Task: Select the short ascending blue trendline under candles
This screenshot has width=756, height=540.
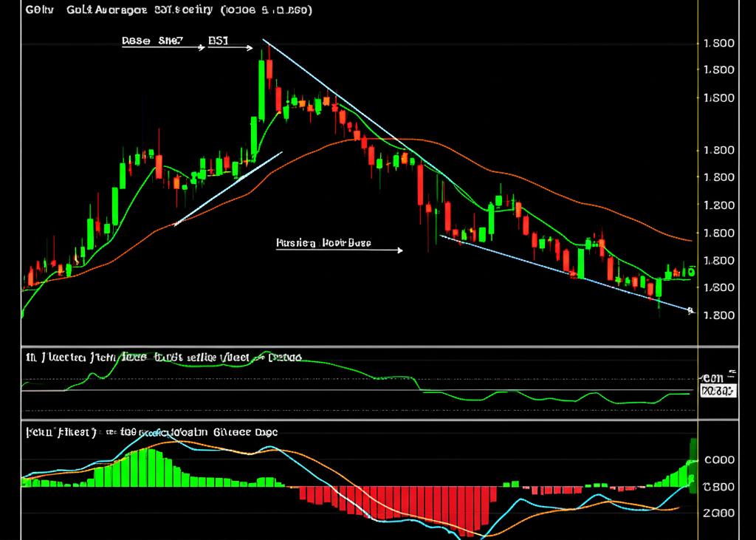Action: (229, 188)
